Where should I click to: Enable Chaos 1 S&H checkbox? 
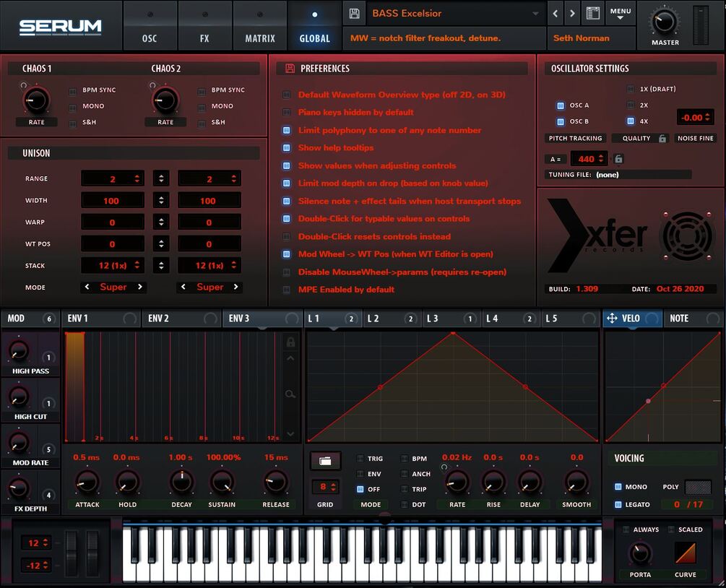pyautogui.click(x=73, y=124)
